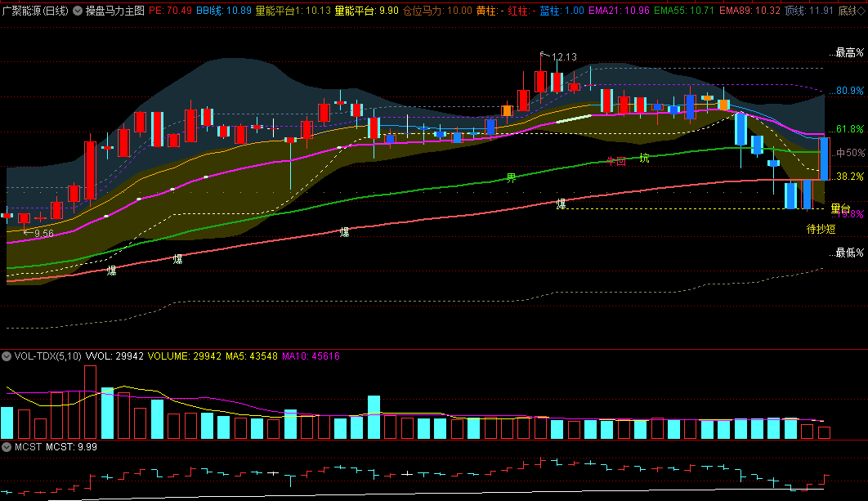Click the yellow 坑 signal marker
Screen dimensions: 868x501
click(x=644, y=159)
